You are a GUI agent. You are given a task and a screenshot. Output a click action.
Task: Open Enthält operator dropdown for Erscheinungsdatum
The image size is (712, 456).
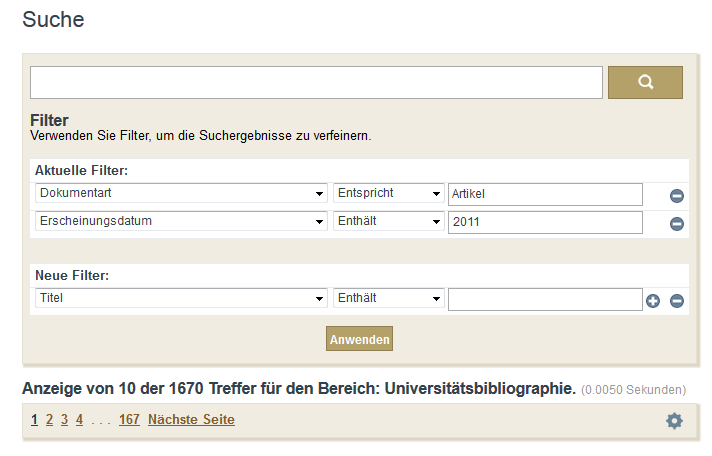pyautogui.click(x=388, y=221)
